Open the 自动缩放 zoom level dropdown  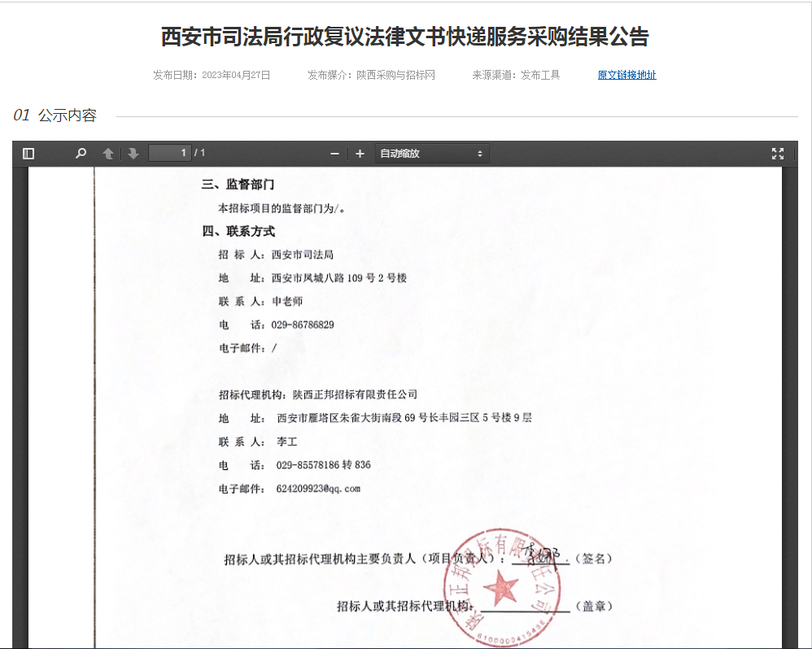431,154
